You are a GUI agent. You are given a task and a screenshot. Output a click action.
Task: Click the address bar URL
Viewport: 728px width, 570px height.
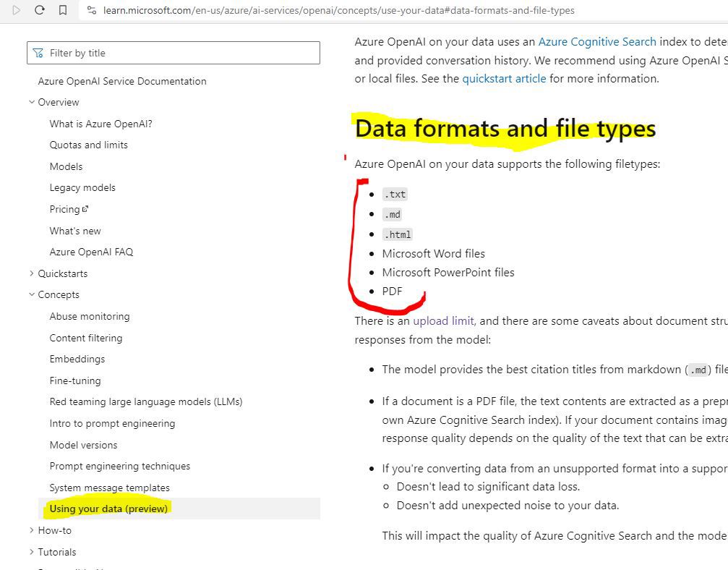[x=338, y=10]
